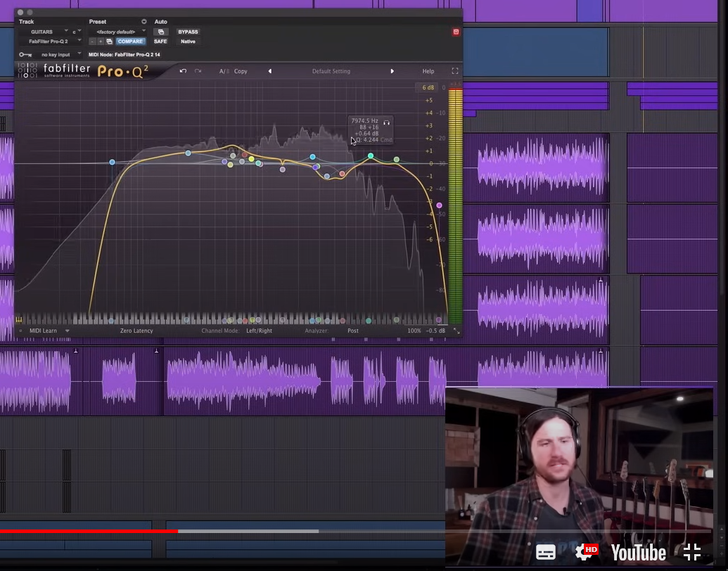728x571 pixels.
Task: Select the green band node near 12 kHz
Action: coord(397,160)
